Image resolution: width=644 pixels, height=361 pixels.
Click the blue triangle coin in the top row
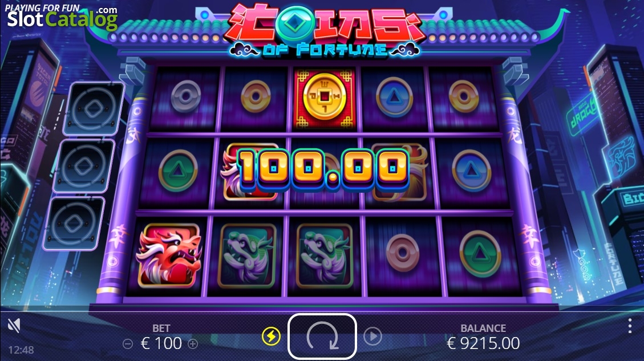coord(394,97)
